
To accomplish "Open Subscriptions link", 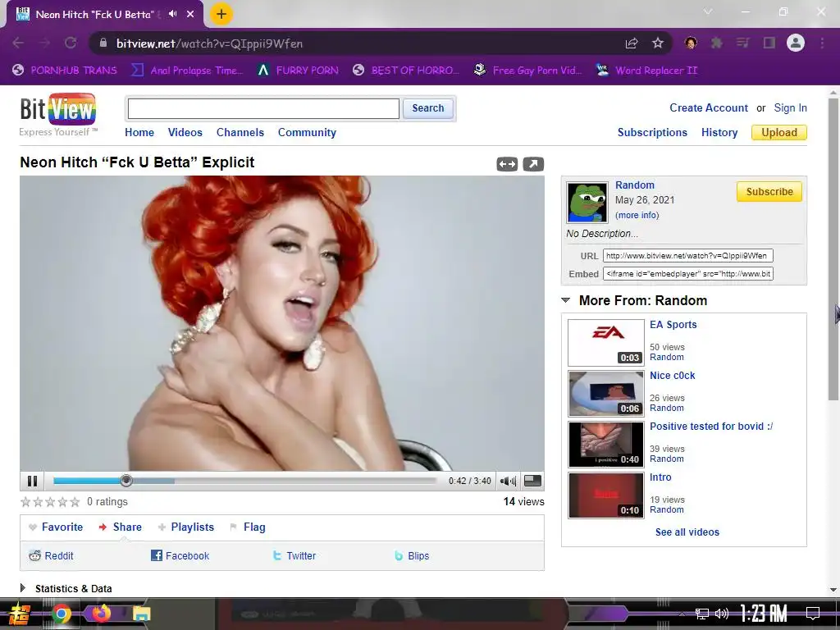I will [652, 132].
